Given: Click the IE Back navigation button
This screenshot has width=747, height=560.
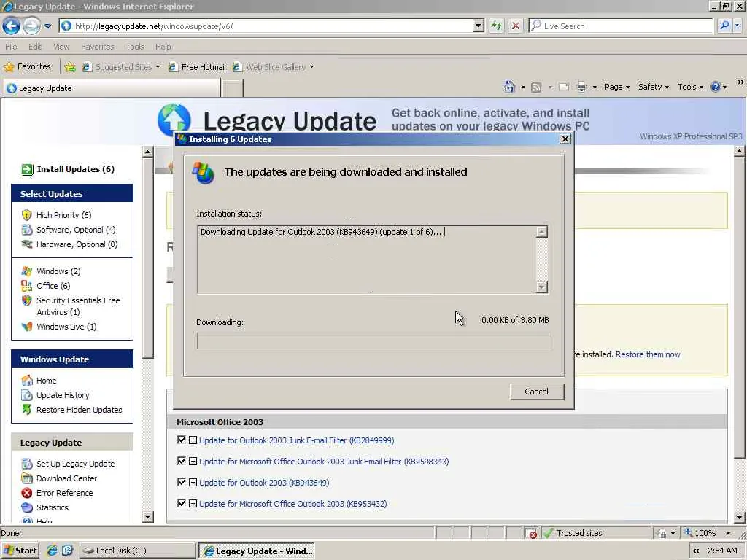Looking at the screenshot, I should pos(11,26).
